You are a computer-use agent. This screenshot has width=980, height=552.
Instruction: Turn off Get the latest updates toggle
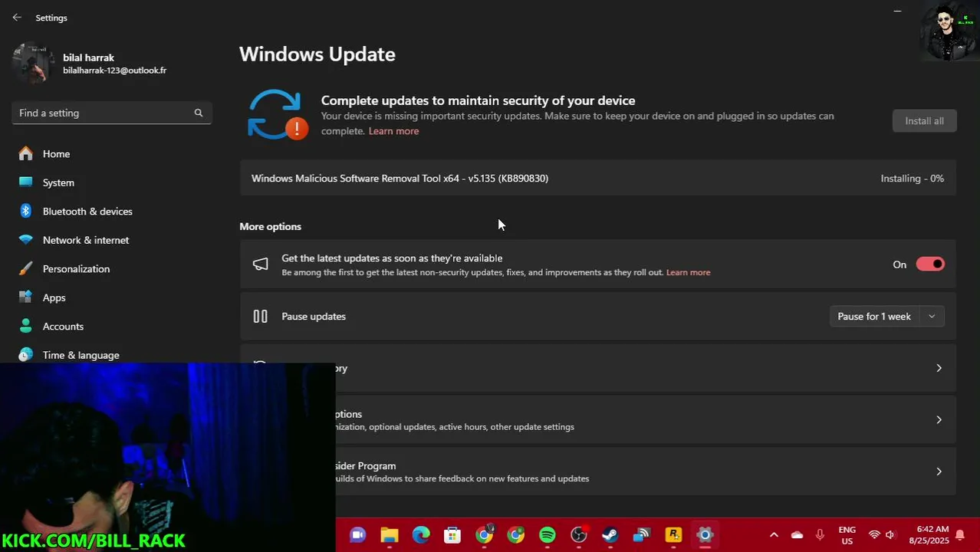point(930,264)
